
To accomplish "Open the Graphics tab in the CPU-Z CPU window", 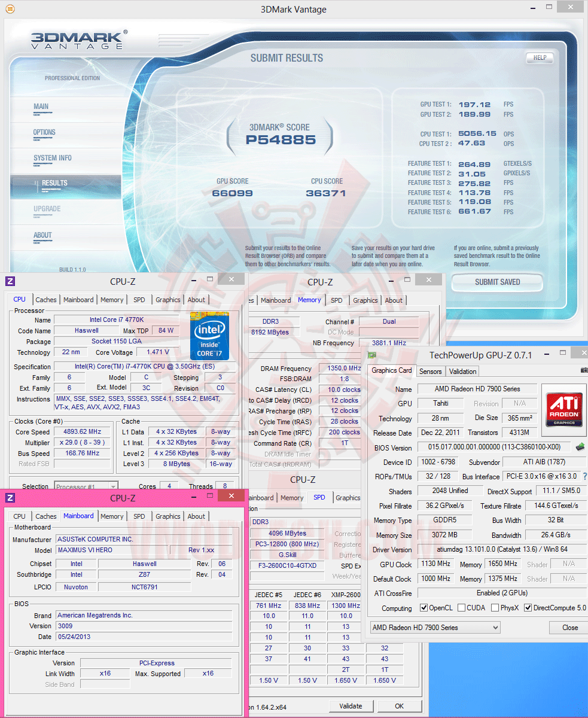I will pyautogui.click(x=168, y=300).
